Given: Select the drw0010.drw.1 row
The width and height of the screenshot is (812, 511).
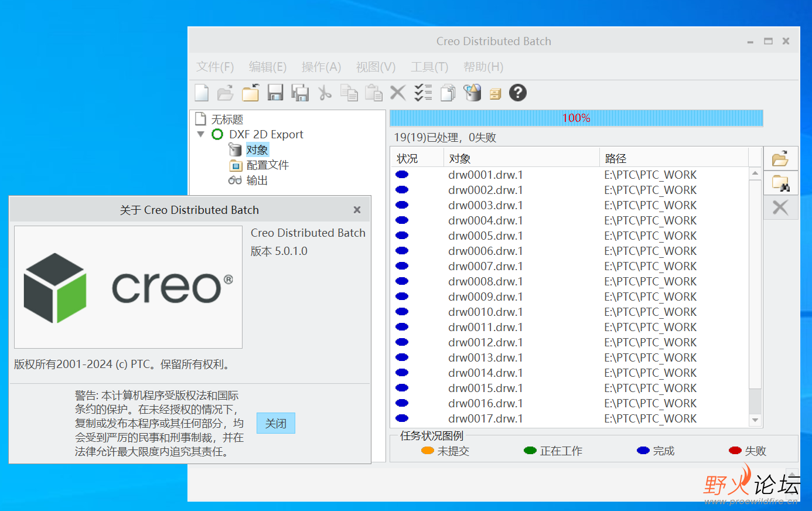Looking at the screenshot, I should (x=569, y=312).
